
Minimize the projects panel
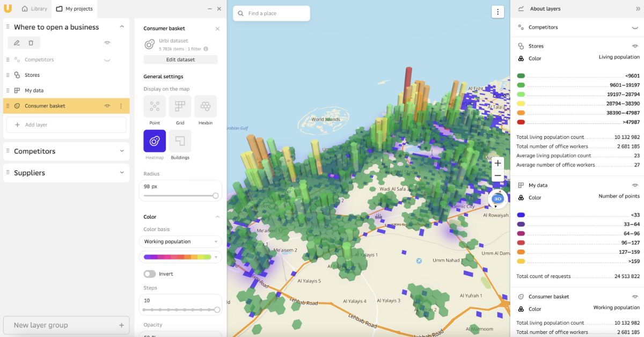[209, 9]
